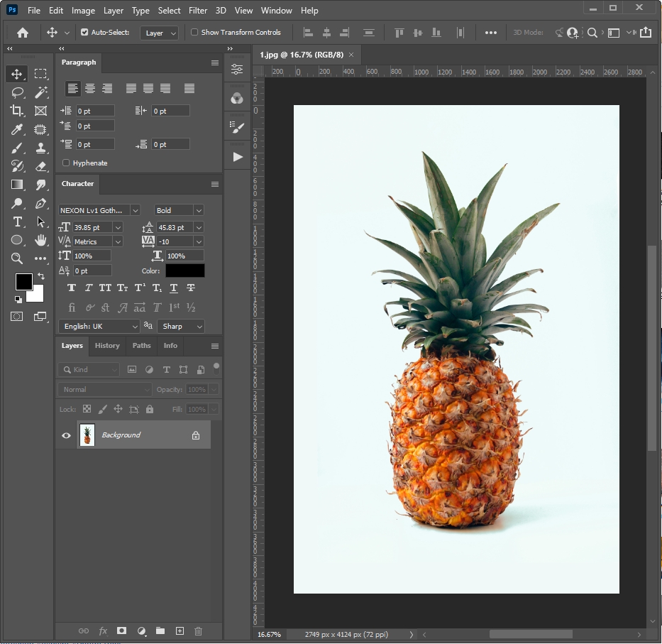Toggle Faux Bold in Character panel
662x644 pixels.
click(x=72, y=288)
